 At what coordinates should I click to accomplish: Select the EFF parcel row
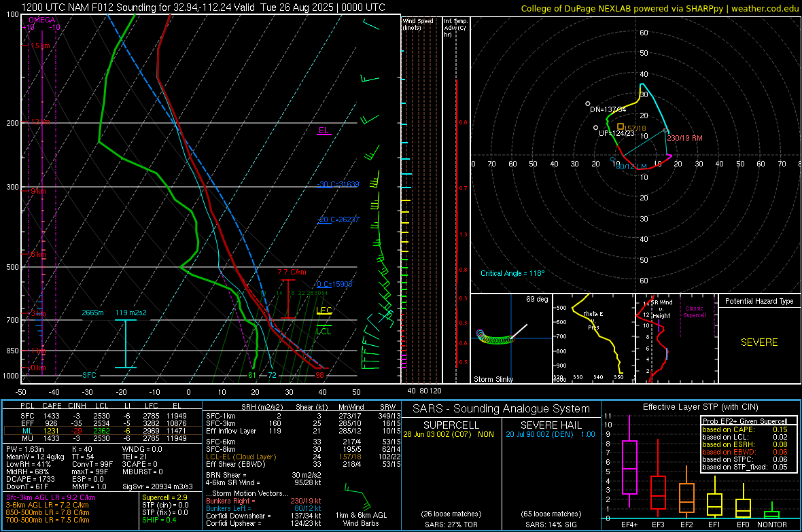coord(103,423)
